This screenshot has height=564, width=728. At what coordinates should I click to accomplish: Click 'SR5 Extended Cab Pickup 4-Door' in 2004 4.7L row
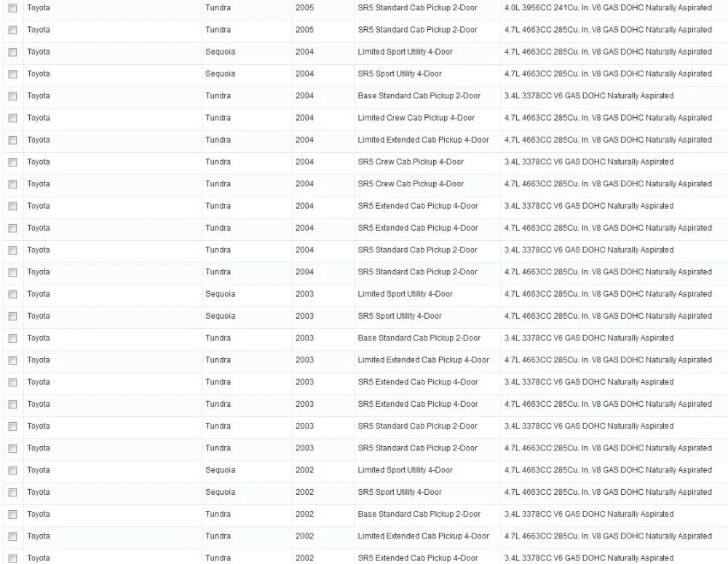417,228
